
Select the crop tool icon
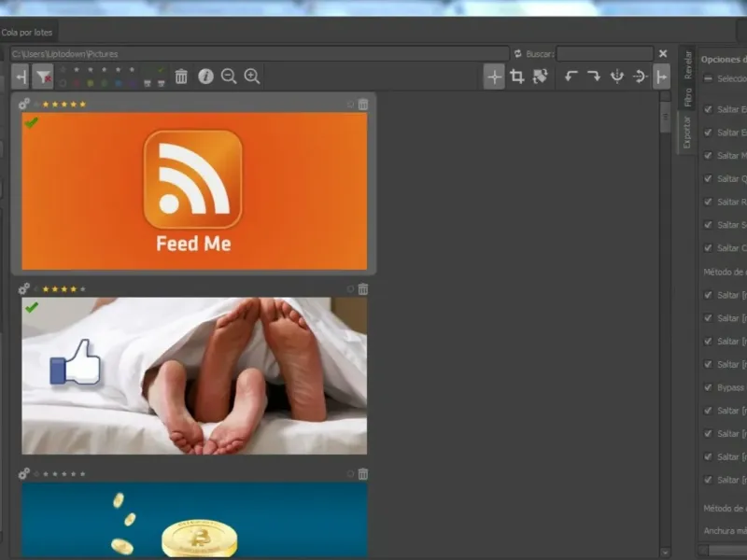tap(516, 77)
